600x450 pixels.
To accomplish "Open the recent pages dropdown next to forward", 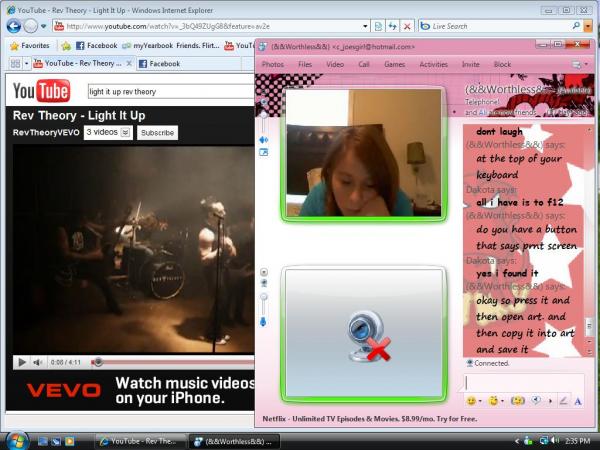I will (x=43, y=26).
